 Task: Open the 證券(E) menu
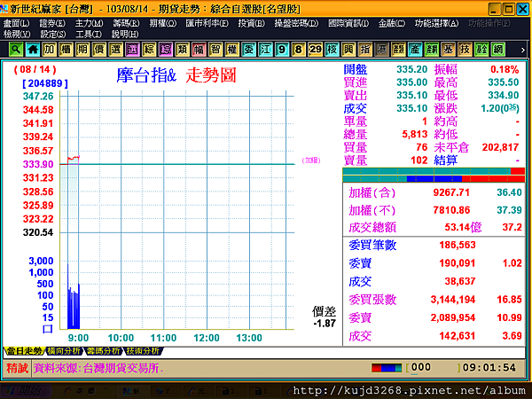click(x=52, y=23)
